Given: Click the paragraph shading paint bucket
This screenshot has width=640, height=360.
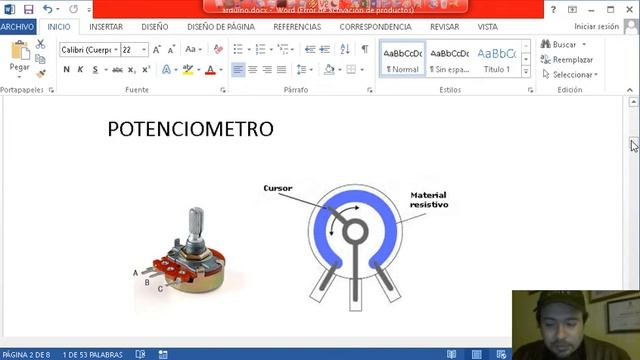Looking at the screenshot, I should [329, 70].
